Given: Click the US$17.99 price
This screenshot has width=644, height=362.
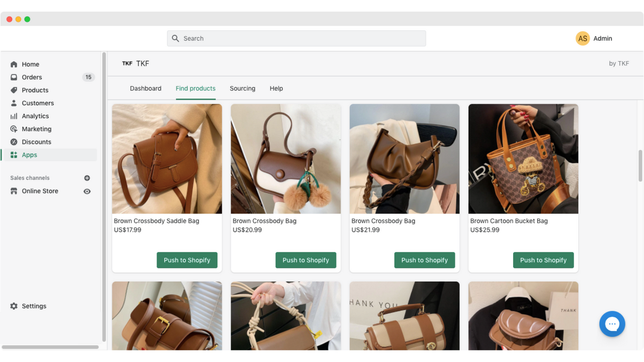Looking at the screenshot, I should click(x=128, y=230).
